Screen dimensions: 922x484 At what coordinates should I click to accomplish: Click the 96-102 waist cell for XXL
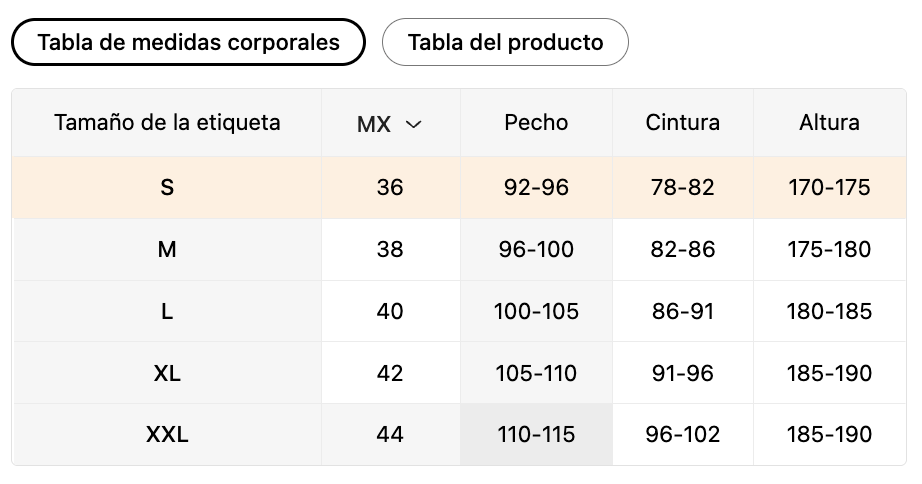click(683, 435)
